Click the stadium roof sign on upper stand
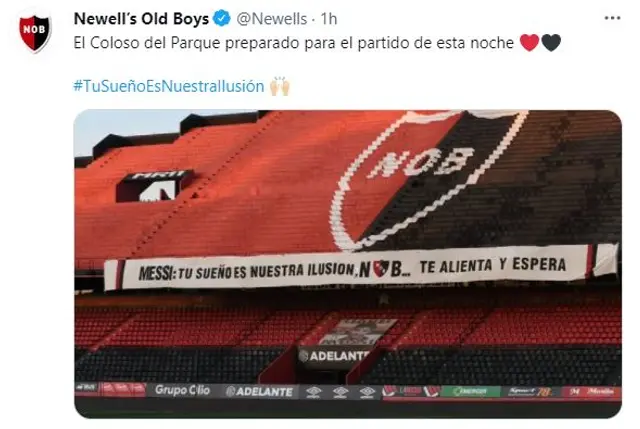The width and height of the screenshot is (640, 429). click(155, 186)
